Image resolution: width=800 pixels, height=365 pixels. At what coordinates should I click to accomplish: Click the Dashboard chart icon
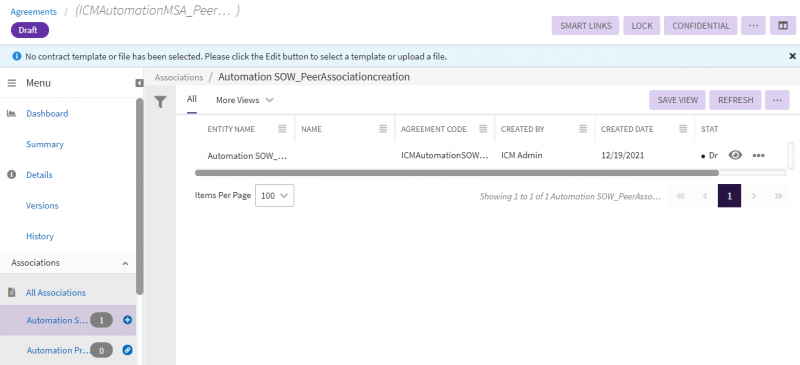(x=11, y=113)
